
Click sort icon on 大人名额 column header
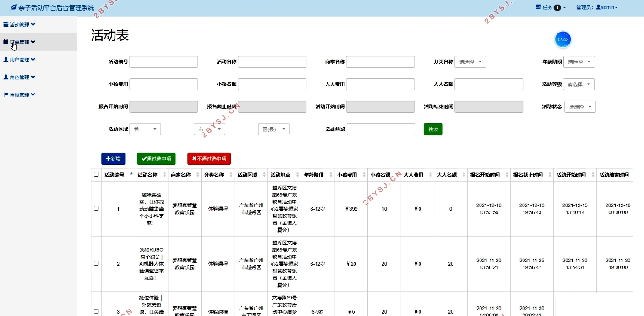click(464, 175)
